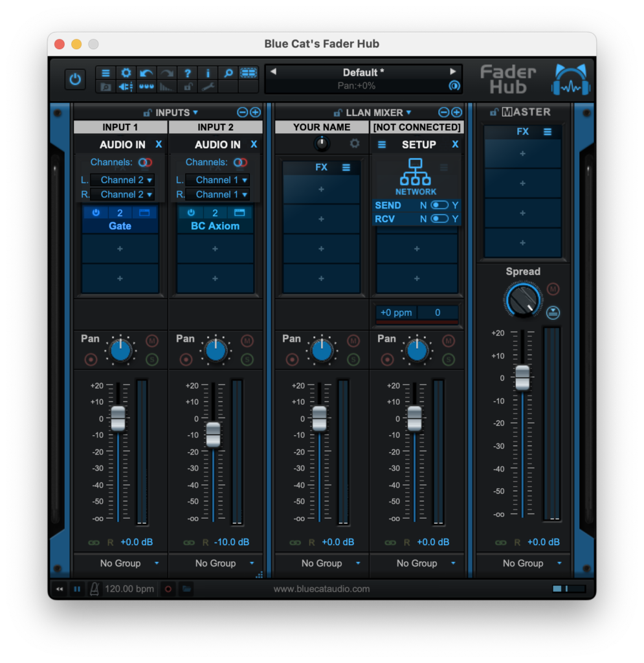Click the Spread knob on MASTER
This screenshot has height=663, width=644.
click(523, 300)
